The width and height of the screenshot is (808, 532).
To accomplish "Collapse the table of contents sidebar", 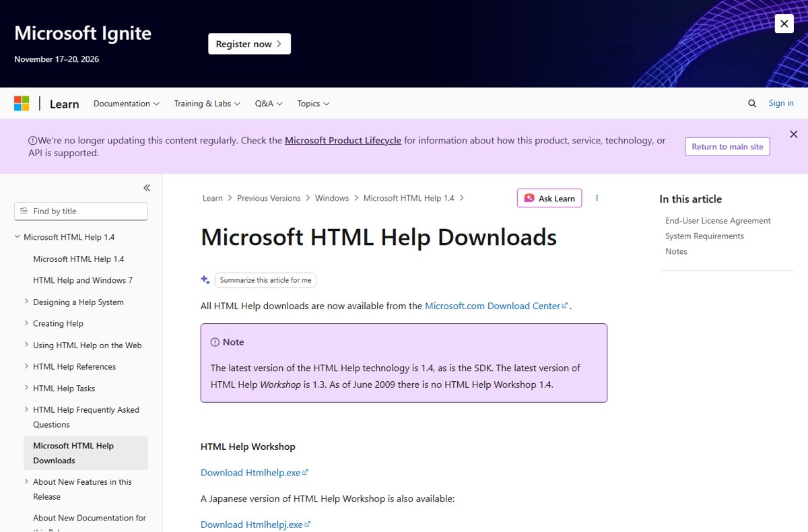I will (x=147, y=188).
